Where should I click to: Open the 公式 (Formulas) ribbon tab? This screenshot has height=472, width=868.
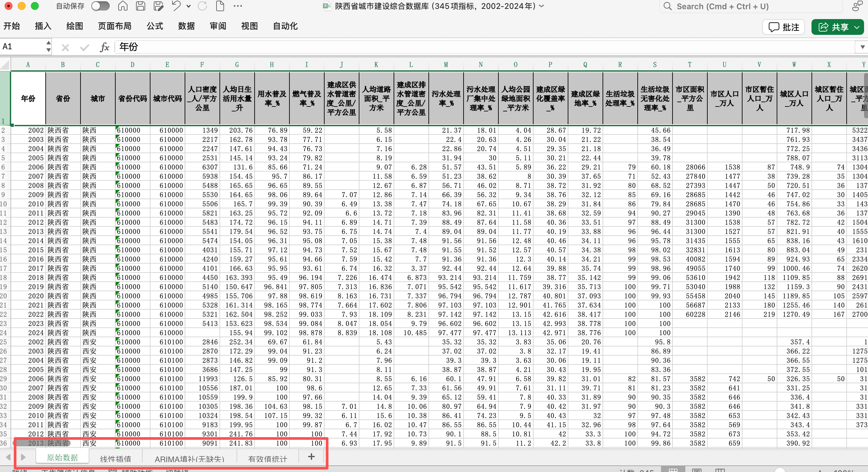coord(155,26)
